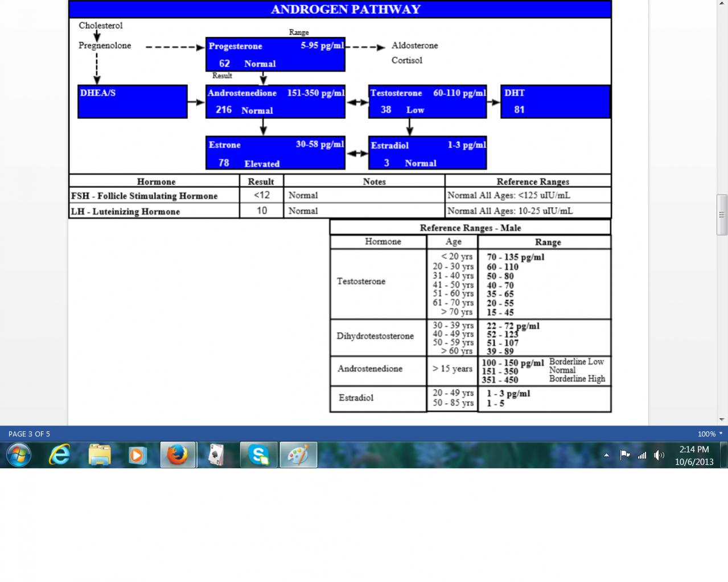Open the Solitaire card game icon
The image size is (728, 582).
point(216,455)
